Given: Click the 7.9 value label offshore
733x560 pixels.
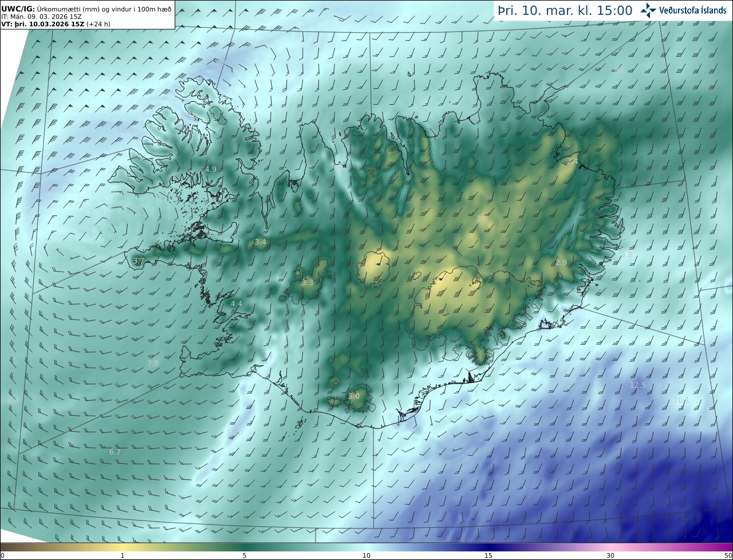Looking at the screenshot, I should [153, 363].
